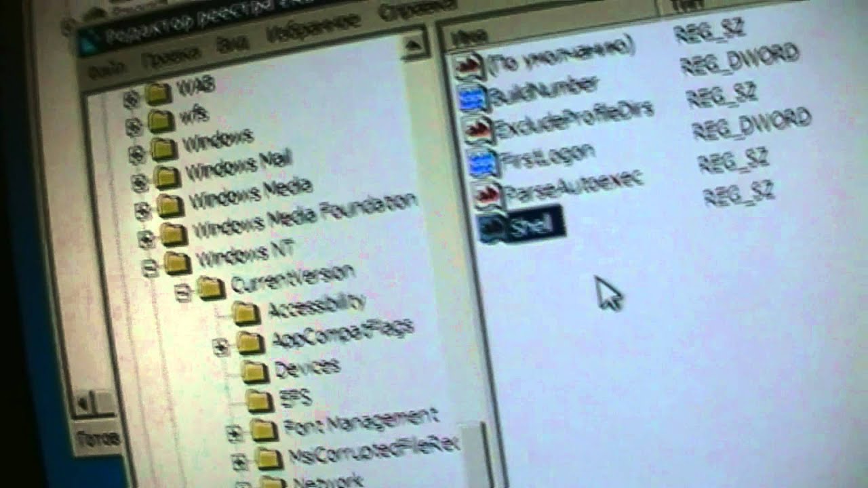868x488 pixels.
Task: Click the Devices folder icon
Action: [x=255, y=371]
